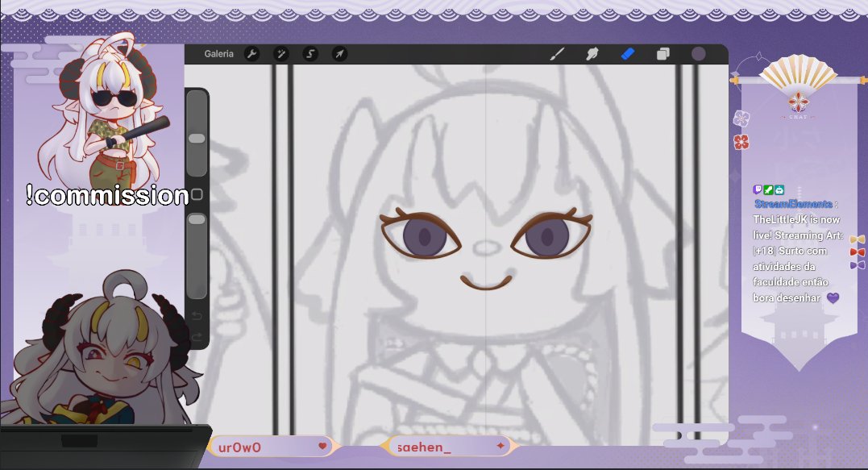Click the star icon beside saehen_
Screen dimensions: 868x470
500,445
